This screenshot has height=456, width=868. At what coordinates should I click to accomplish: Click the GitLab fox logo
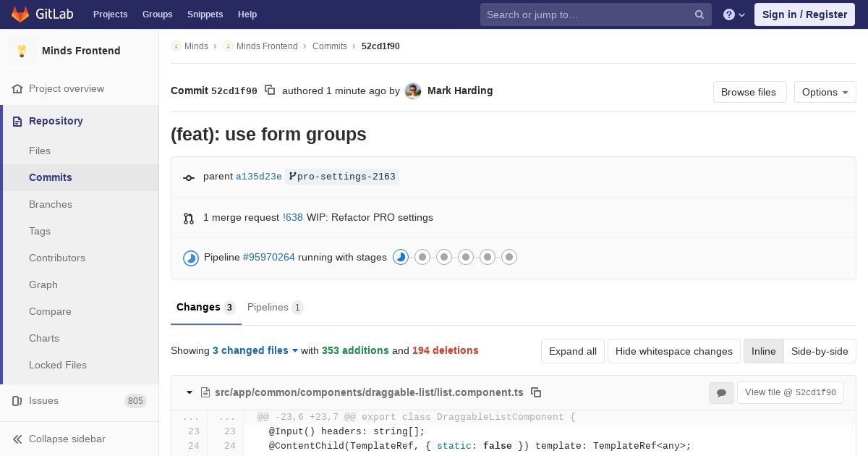pyautogui.click(x=20, y=14)
